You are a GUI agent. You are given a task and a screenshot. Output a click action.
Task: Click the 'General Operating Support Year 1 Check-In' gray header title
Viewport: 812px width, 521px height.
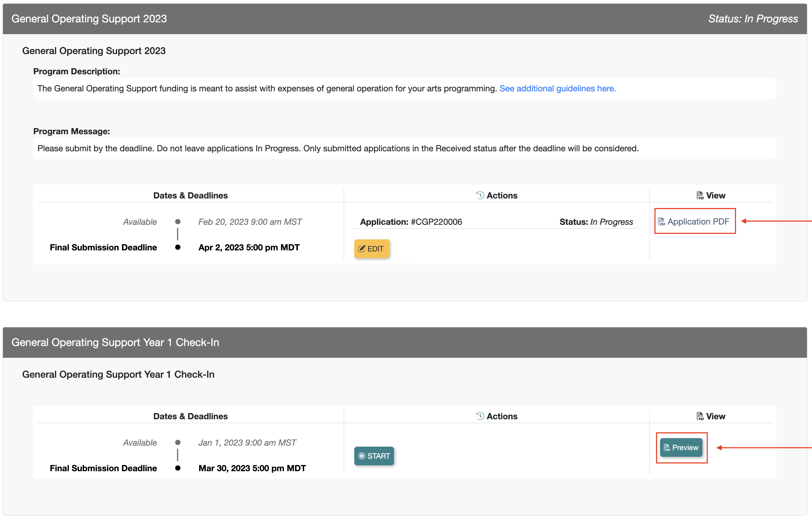click(x=115, y=342)
